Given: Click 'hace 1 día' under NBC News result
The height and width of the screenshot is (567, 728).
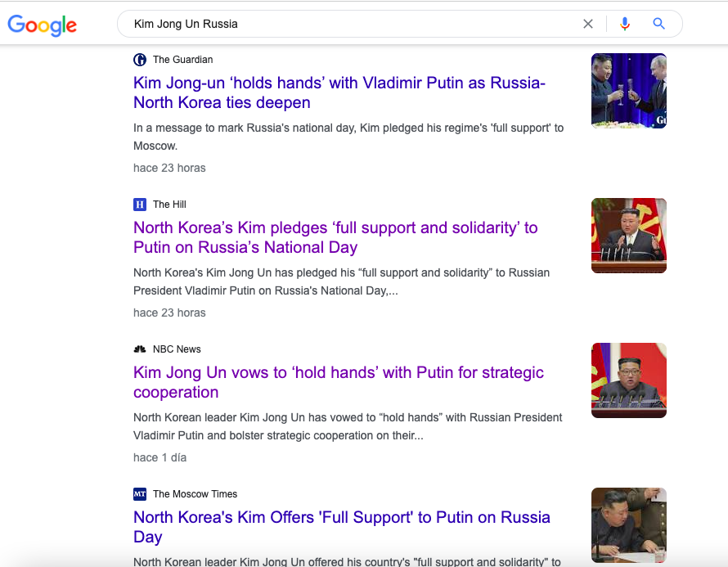Looking at the screenshot, I should 160,458.
